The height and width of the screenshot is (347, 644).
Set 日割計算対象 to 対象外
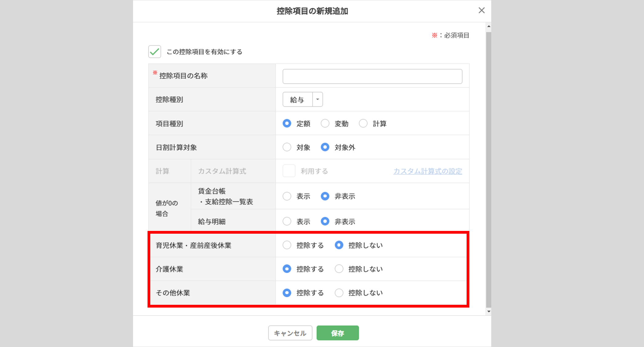(x=325, y=147)
